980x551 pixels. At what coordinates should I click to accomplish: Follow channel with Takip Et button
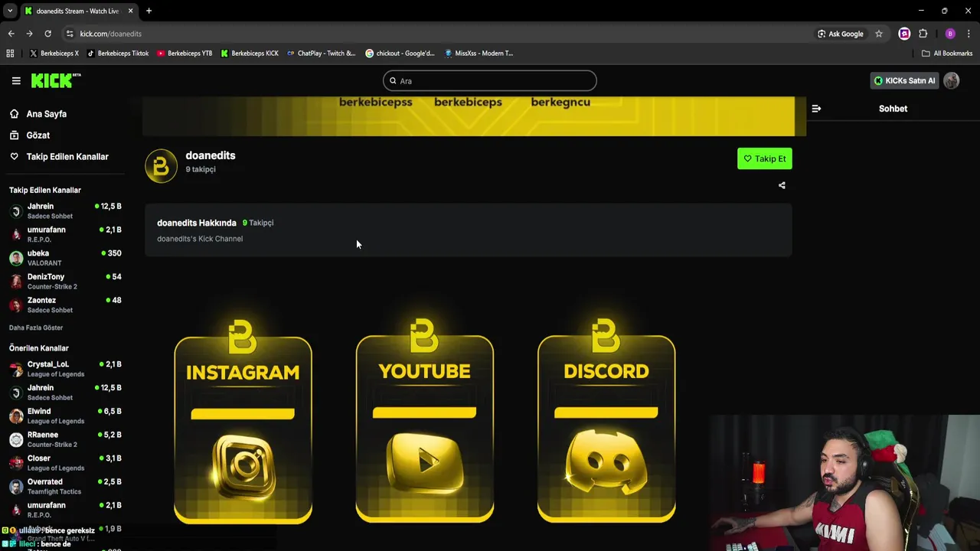(764, 158)
